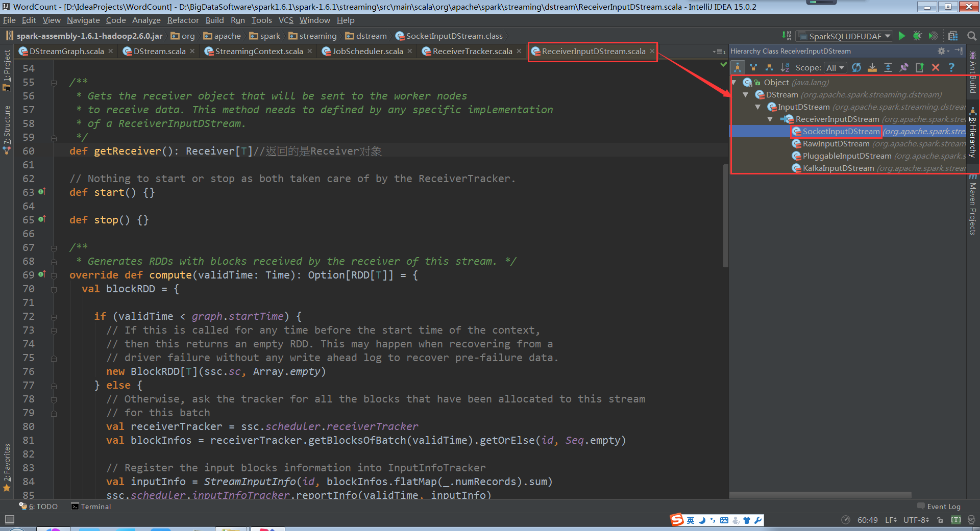Open the Project tool window
The width and height of the screenshot is (980, 531).
pyautogui.click(x=7, y=70)
